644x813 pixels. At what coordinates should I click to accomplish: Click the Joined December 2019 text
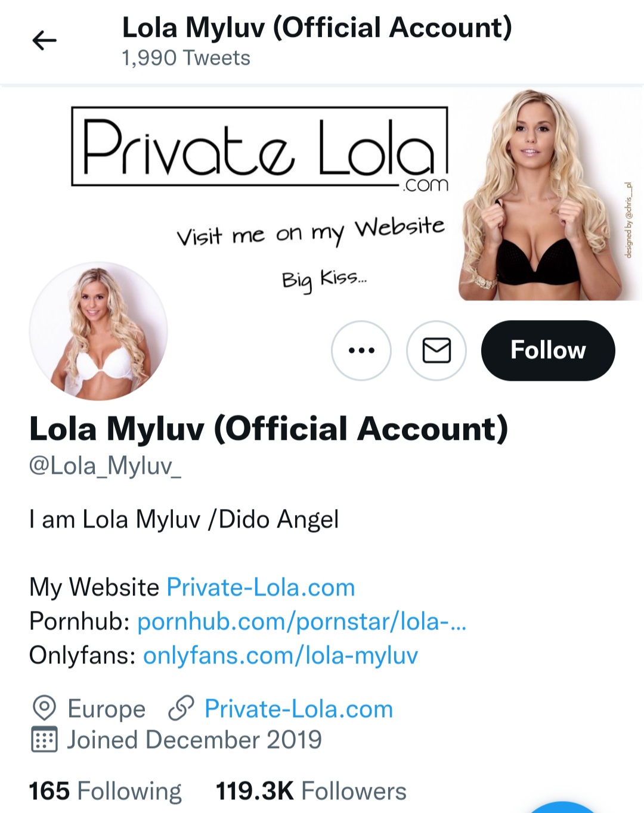(x=194, y=740)
